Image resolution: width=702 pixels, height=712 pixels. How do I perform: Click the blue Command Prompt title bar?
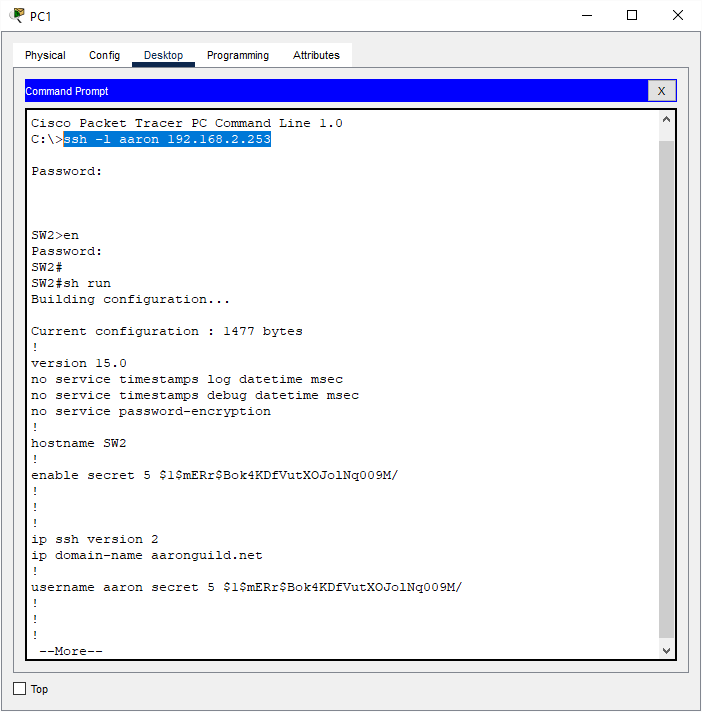coord(330,91)
